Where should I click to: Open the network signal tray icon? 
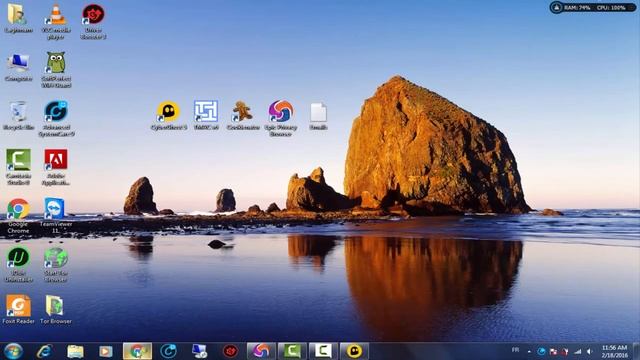pos(578,351)
